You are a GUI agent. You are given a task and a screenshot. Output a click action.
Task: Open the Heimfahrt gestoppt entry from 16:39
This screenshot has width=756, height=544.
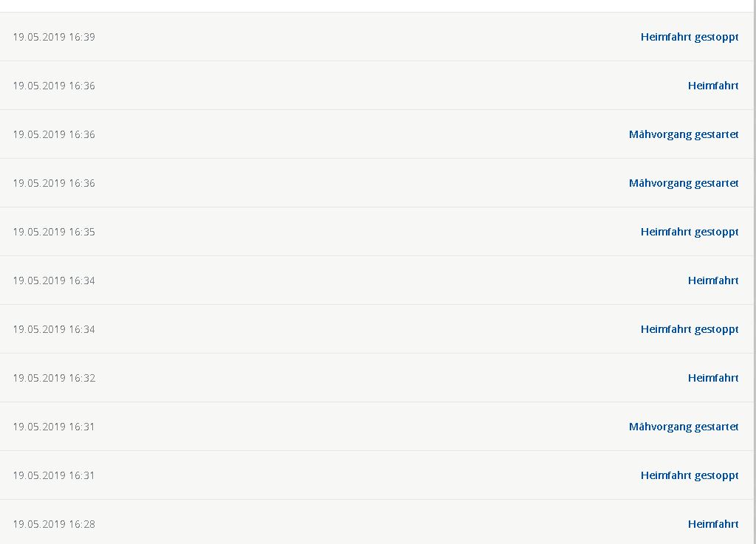click(x=689, y=37)
